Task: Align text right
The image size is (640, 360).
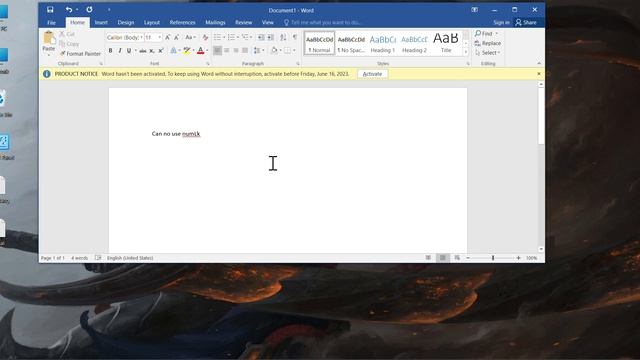Action: pyautogui.click(x=236, y=51)
